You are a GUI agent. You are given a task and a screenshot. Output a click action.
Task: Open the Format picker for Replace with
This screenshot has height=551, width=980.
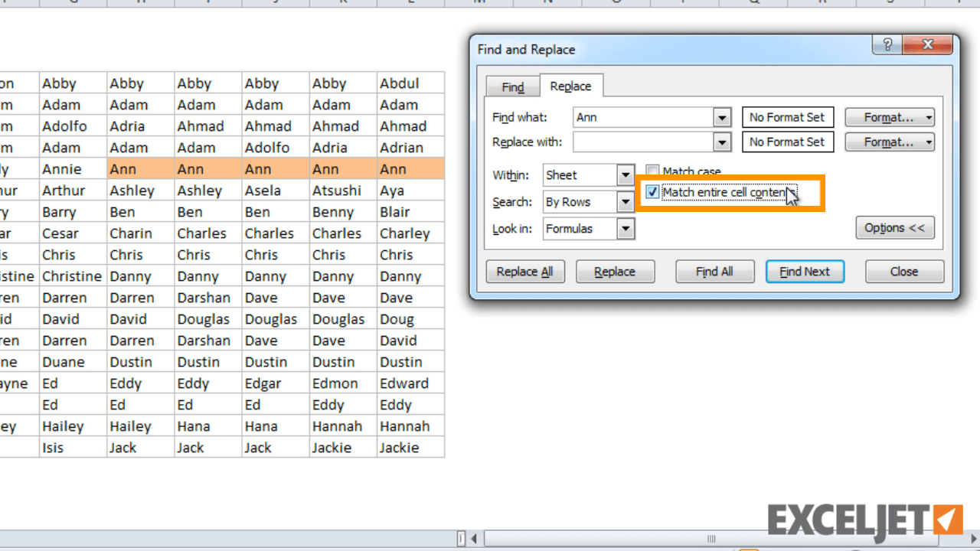click(x=890, y=142)
